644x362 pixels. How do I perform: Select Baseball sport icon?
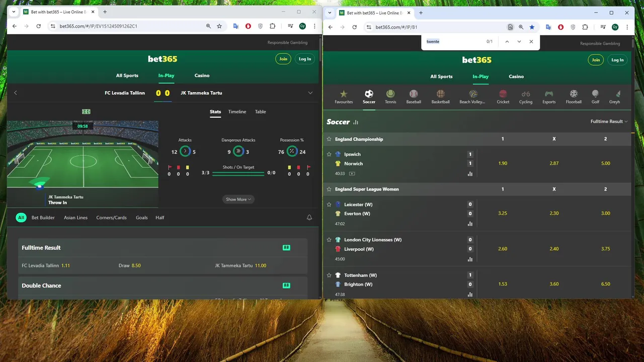414,97
